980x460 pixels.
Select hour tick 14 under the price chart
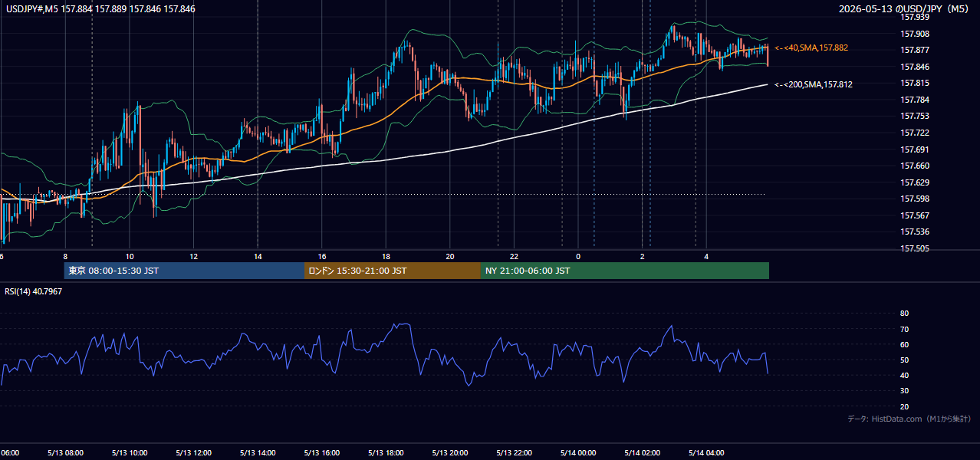coord(258,256)
